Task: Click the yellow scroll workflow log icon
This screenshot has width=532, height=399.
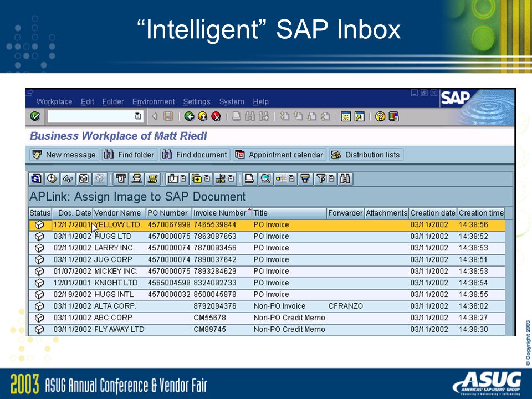Action: 153,178
